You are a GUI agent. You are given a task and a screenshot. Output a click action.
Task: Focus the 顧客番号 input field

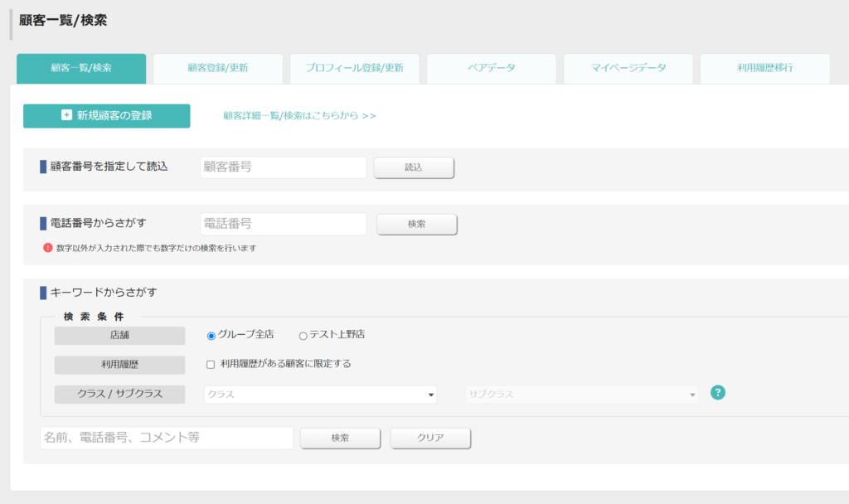(284, 167)
